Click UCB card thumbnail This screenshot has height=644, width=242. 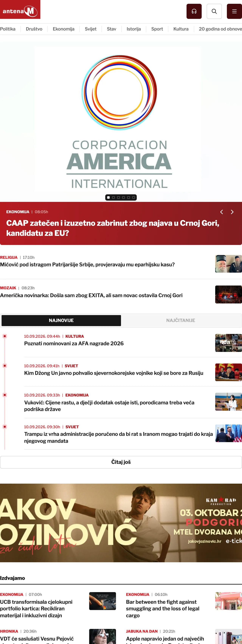click(102, 601)
